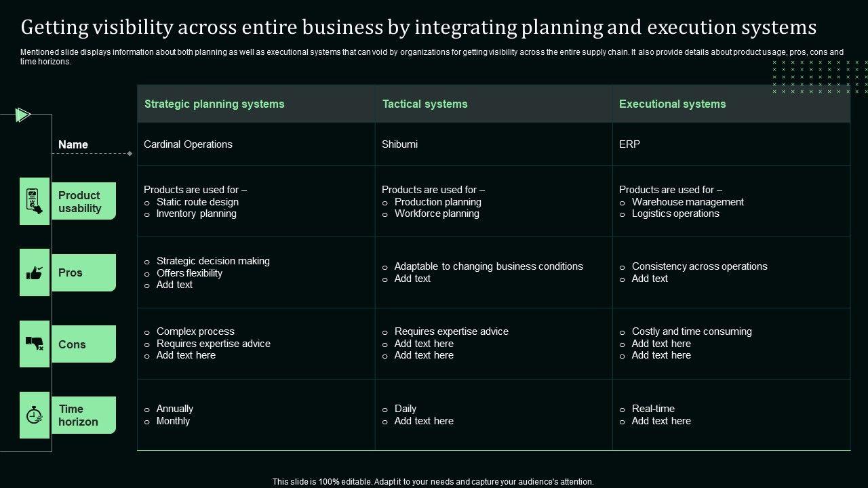The height and width of the screenshot is (488, 868).
Task: Click the Time horizon stopwatch icon
Action: point(35,415)
